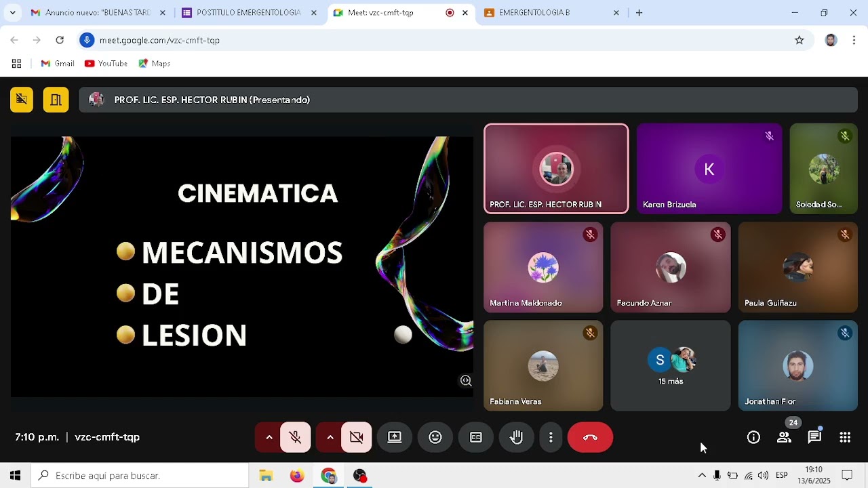This screenshot has height=488, width=868.
Task: Open Chrome from the taskbar
Action: (x=328, y=476)
